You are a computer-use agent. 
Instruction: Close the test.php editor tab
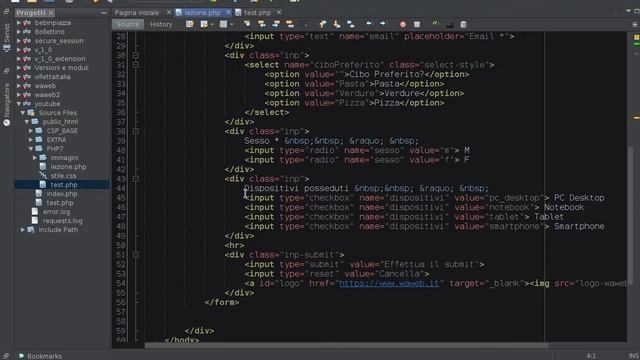[x=279, y=13]
